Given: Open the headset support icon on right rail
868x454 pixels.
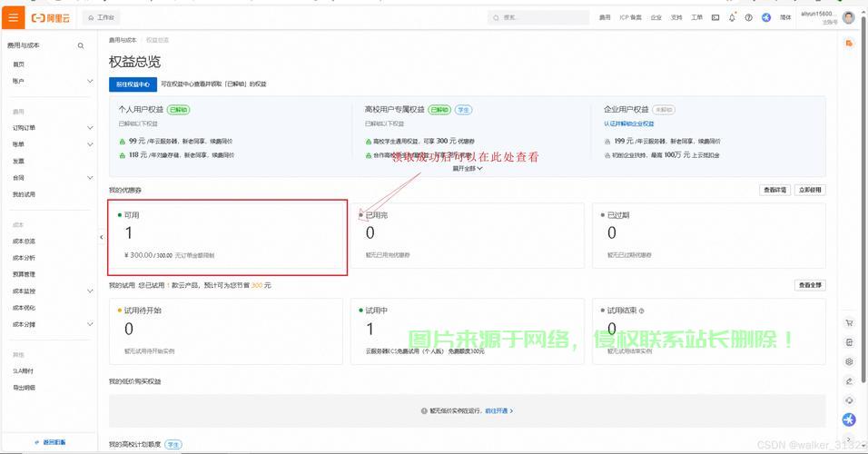Looking at the screenshot, I should click(x=849, y=400).
